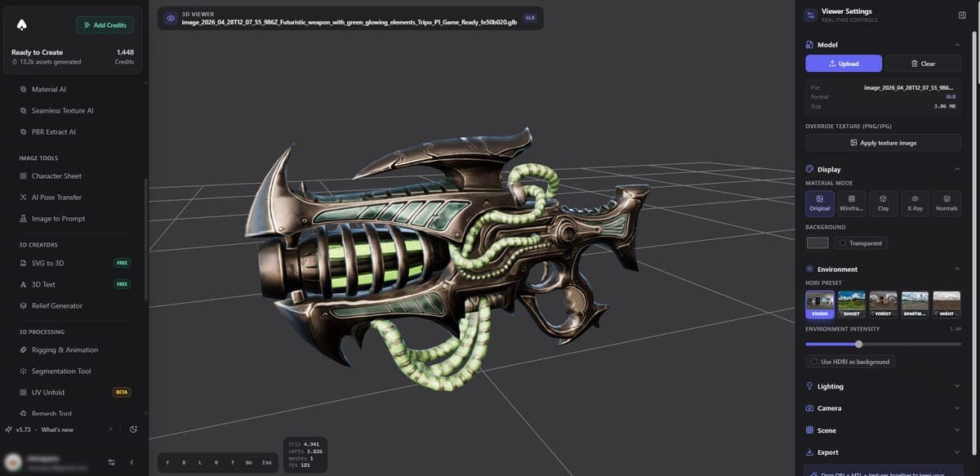Open the Character Sheet tool
The image size is (980, 476).
pyautogui.click(x=56, y=176)
